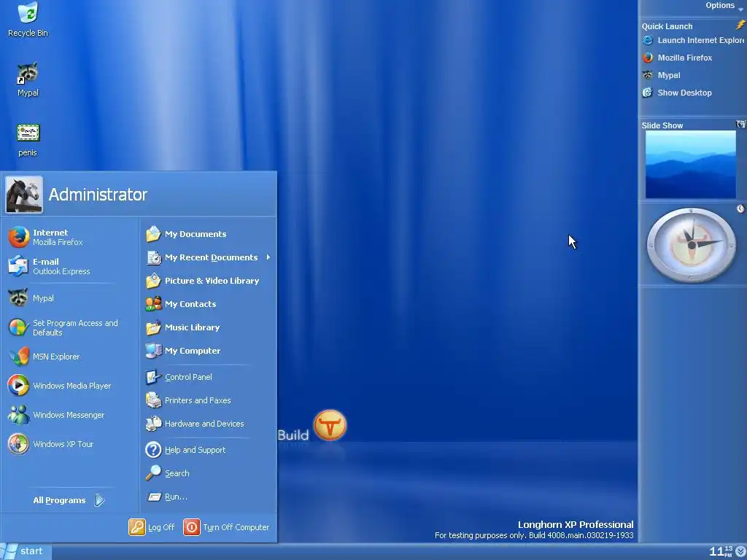
Task: Launch MSN Explorer butterfly icon
Action: click(x=18, y=357)
